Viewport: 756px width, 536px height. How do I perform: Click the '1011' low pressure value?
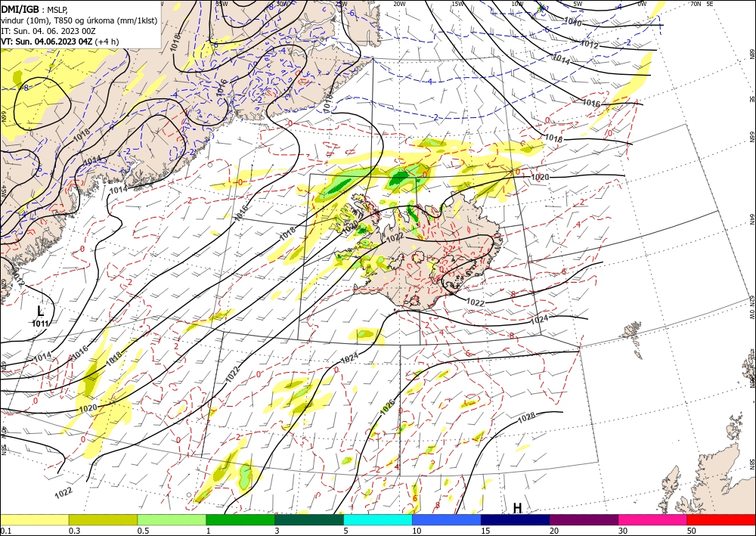40,324
